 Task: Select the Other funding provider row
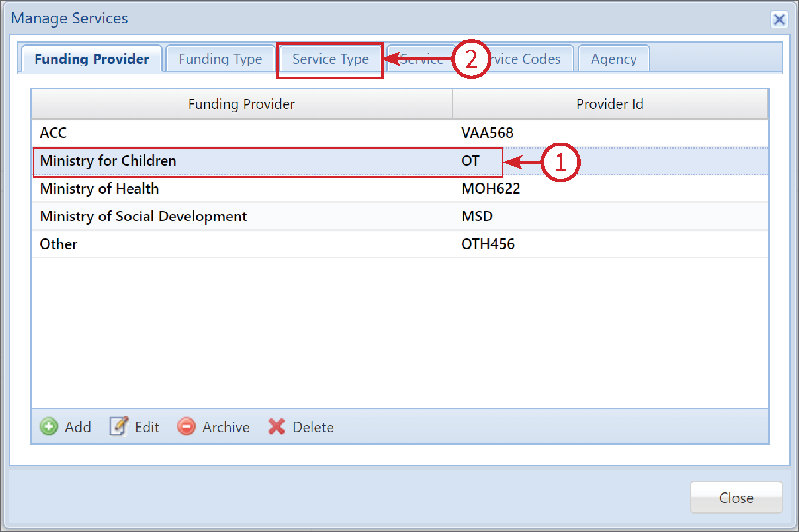400,244
